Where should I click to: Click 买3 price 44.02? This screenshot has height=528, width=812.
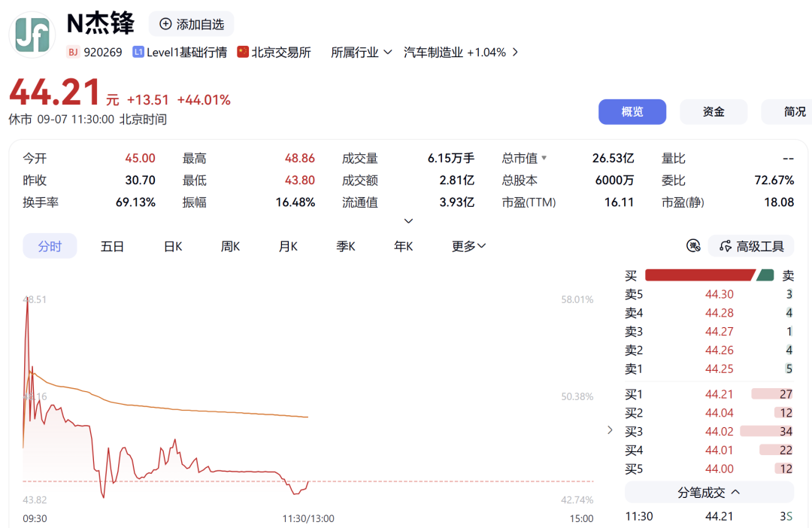(720, 432)
